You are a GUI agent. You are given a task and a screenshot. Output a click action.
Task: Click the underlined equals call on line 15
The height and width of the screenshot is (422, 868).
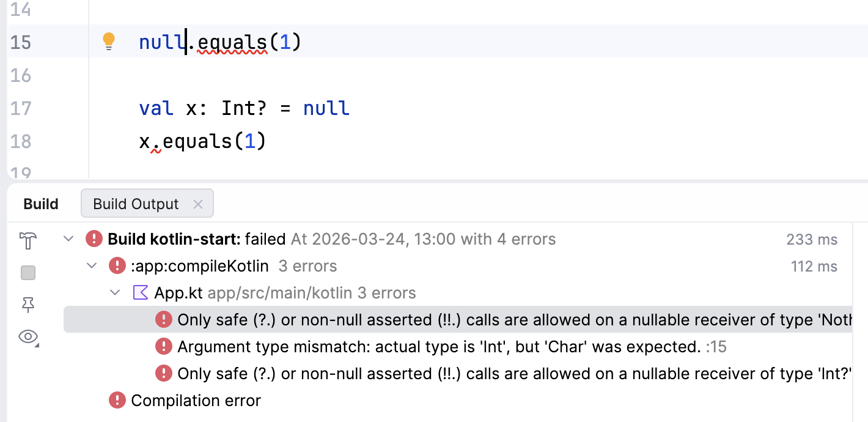[x=232, y=42]
